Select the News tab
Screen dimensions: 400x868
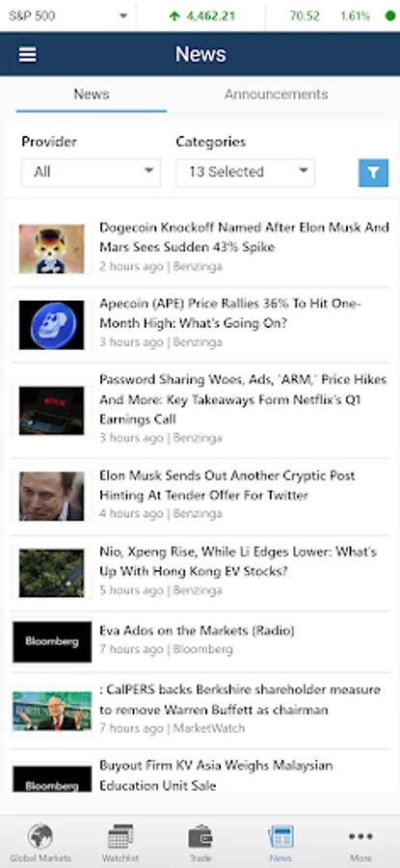click(92, 95)
